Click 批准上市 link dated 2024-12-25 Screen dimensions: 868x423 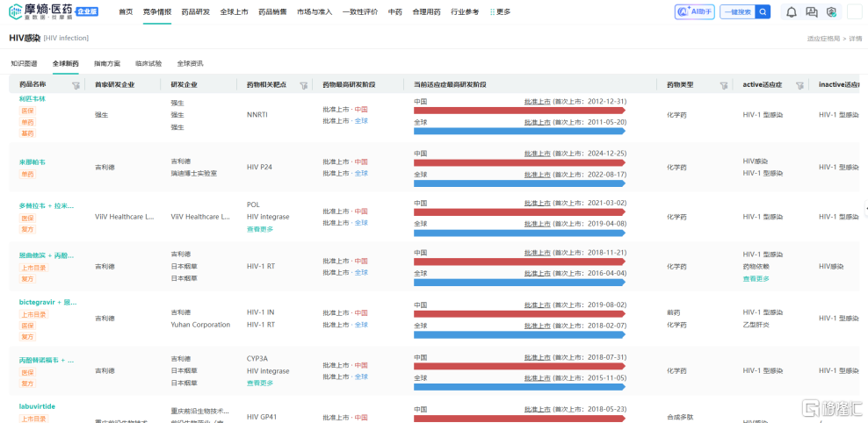(538, 154)
